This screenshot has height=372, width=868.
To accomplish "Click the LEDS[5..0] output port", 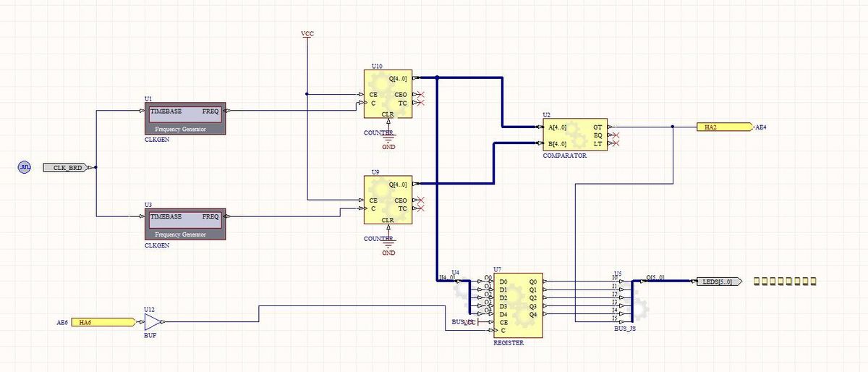I will [718, 282].
